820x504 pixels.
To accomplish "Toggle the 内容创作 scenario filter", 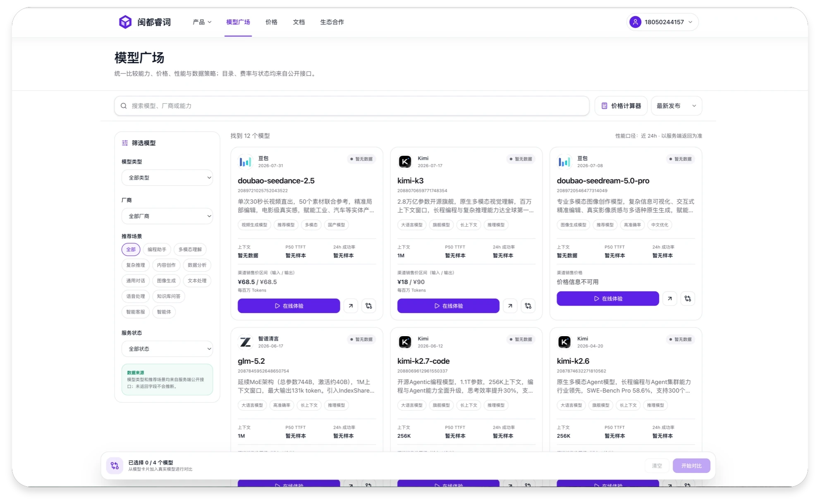I will (x=166, y=265).
